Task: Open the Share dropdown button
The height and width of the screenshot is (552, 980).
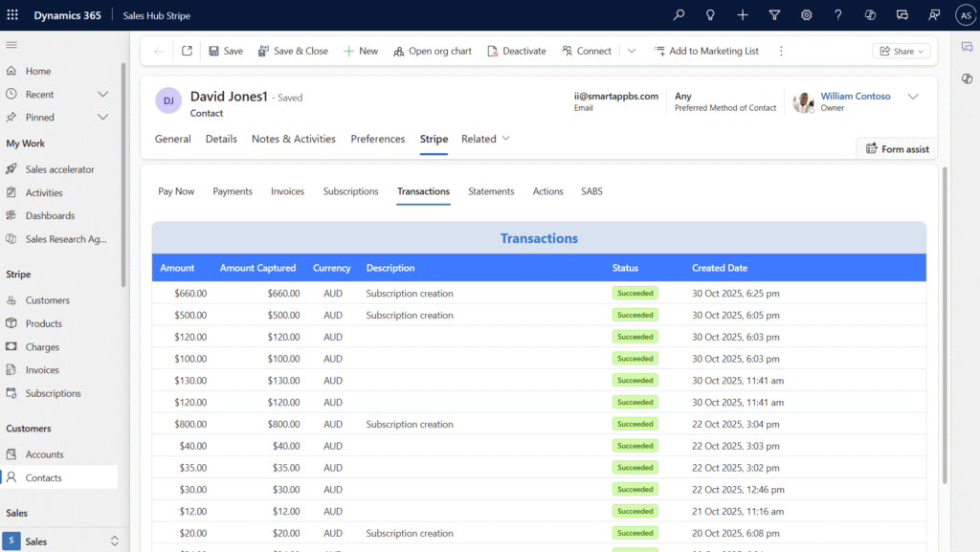Action: point(901,51)
